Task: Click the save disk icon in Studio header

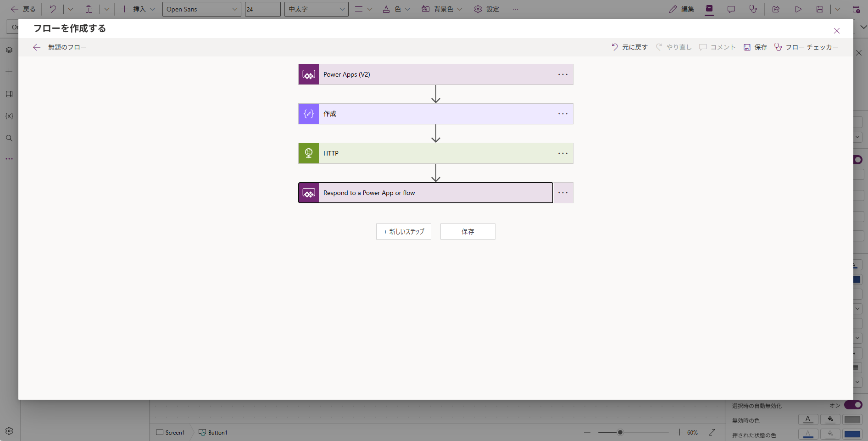Action: pos(820,9)
